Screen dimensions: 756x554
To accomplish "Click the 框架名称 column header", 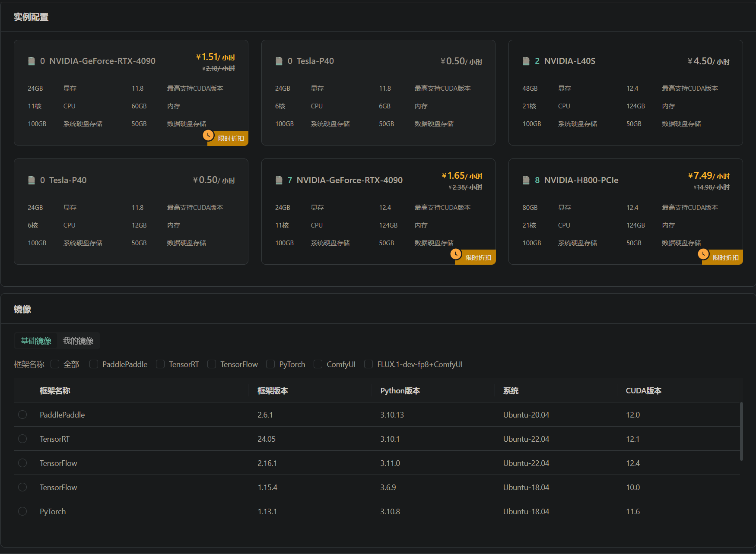I will 55,391.
